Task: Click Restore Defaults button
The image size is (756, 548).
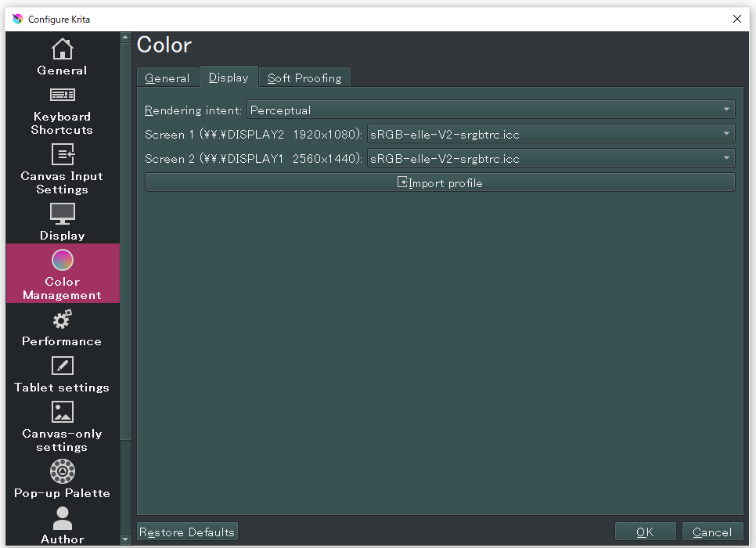Action: (187, 532)
